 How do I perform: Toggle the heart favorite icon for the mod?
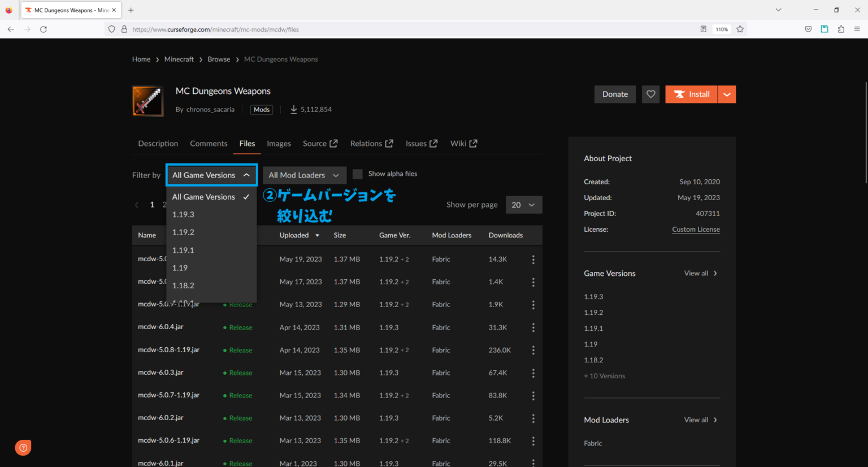point(650,94)
